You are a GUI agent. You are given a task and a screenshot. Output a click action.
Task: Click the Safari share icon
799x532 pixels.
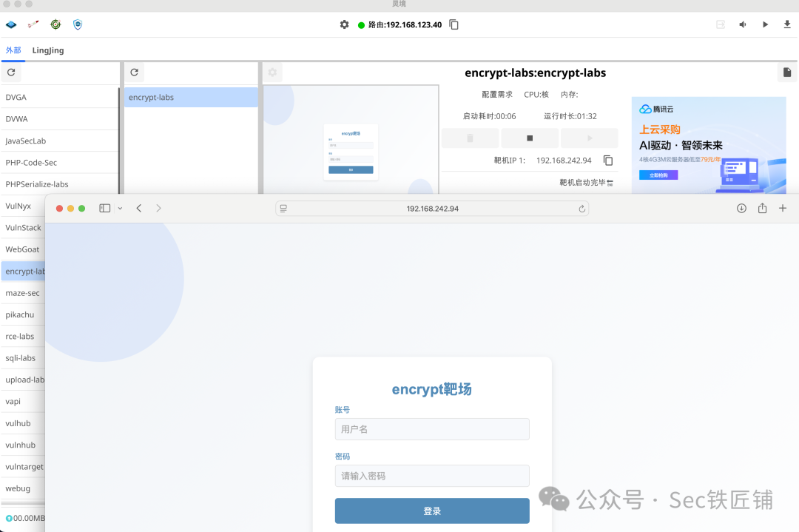click(762, 208)
